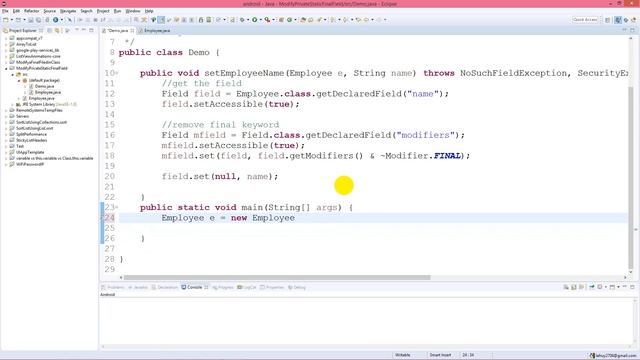Click the Debug bug icon
640x360 pixels.
coord(242,20)
